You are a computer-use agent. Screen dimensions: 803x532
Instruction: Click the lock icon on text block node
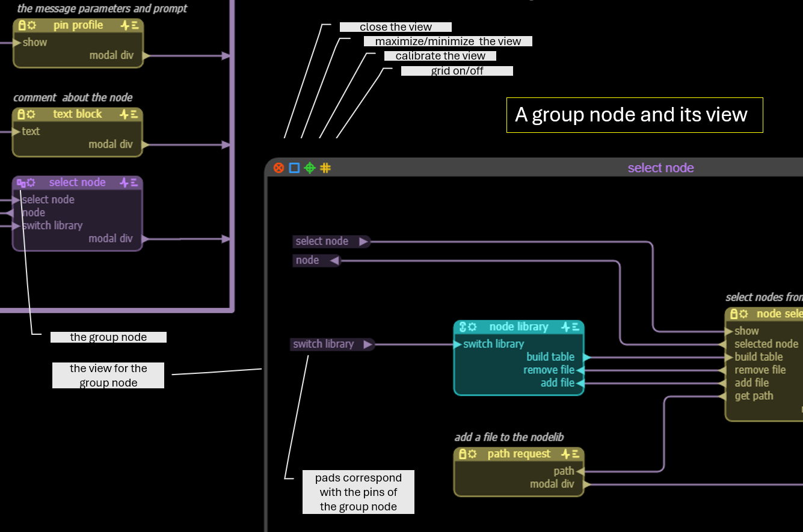pos(22,114)
